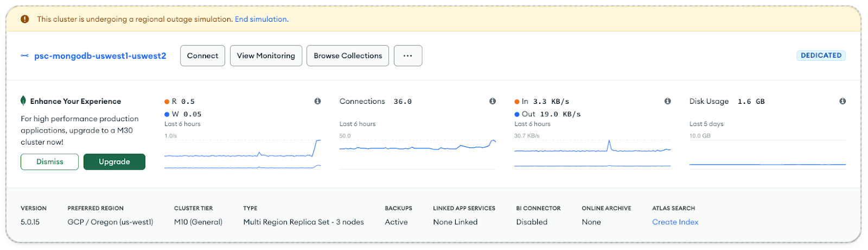
Task: Open the ellipsis more-options menu
Action: (408, 55)
